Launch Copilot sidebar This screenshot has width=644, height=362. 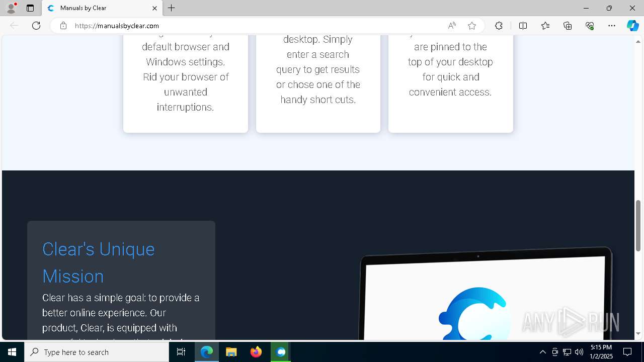pos(632,26)
